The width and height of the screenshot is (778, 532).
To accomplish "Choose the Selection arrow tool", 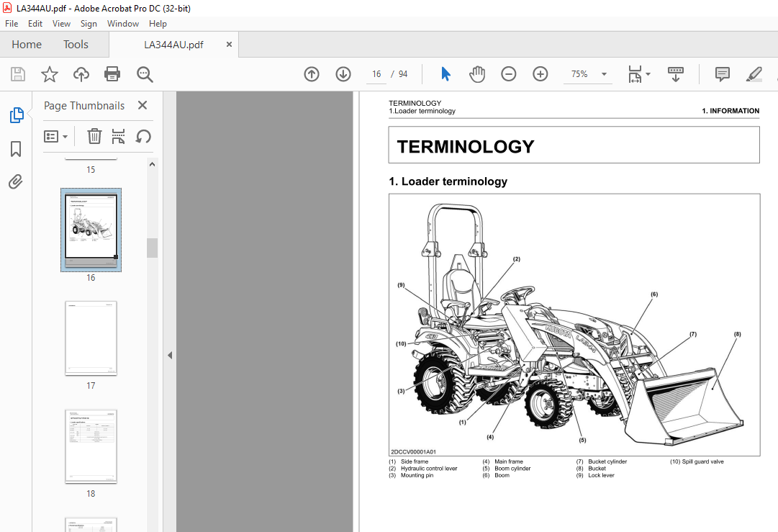I will point(445,74).
